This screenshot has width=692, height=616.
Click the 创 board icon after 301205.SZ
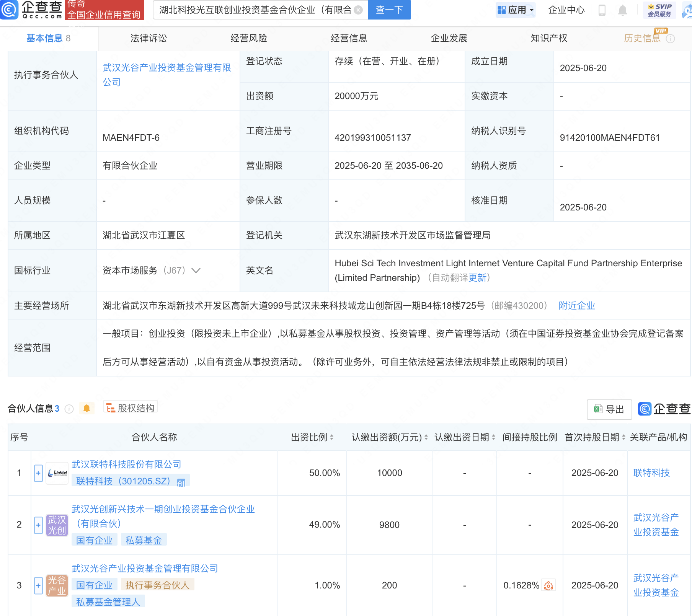181,482
